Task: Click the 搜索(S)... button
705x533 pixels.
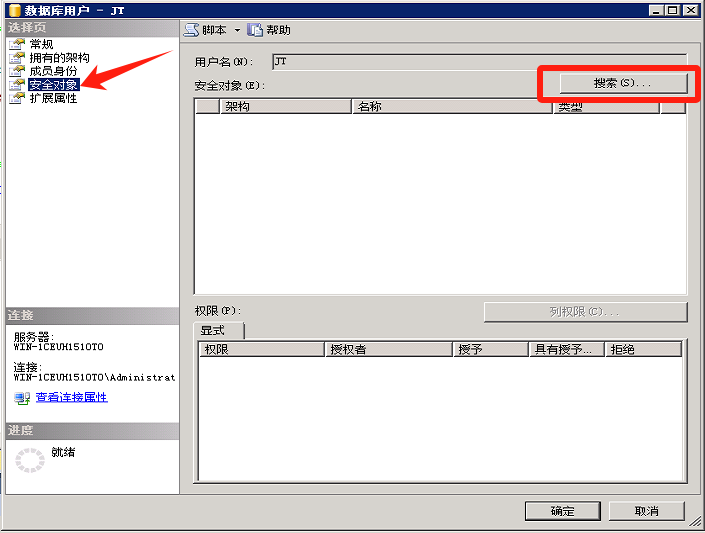Action: (x=623, y=83)
